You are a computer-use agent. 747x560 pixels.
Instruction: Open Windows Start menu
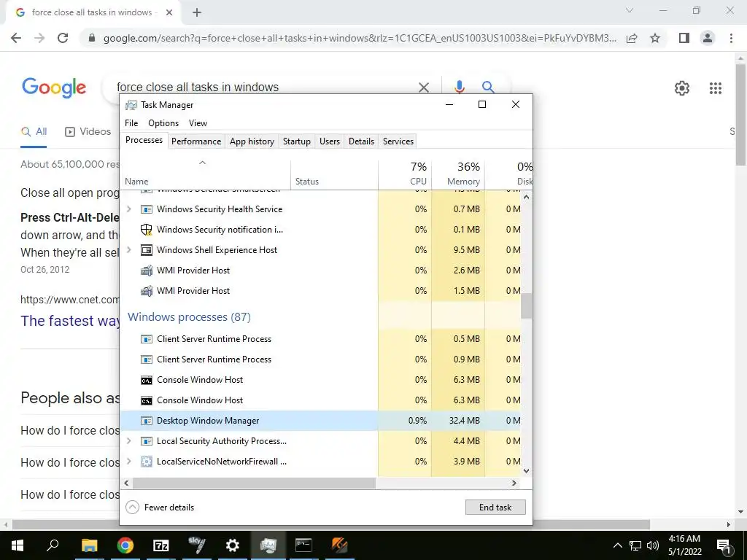[x=18, y=545]
